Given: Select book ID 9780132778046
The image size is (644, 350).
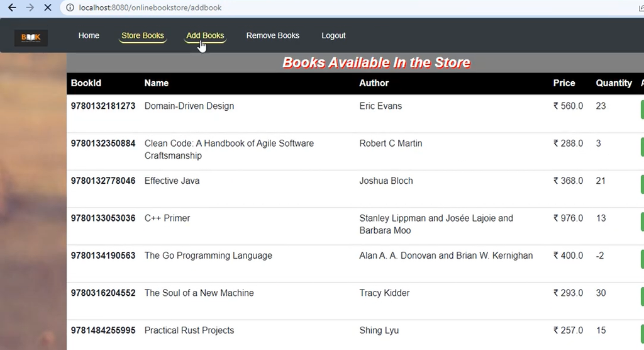Looking at the screenshot, I should pyautogui.click(x=103, y=181).
